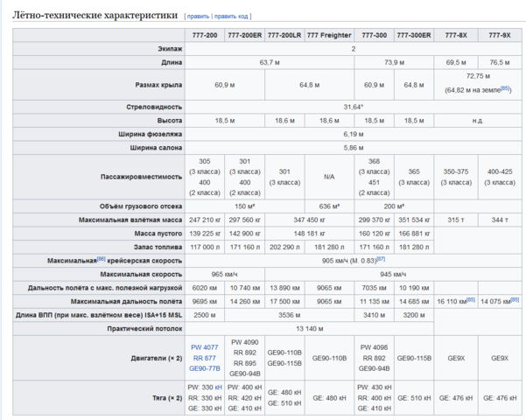
Task: Open the GE90-77B engine link
Action: tap(205, 368)
